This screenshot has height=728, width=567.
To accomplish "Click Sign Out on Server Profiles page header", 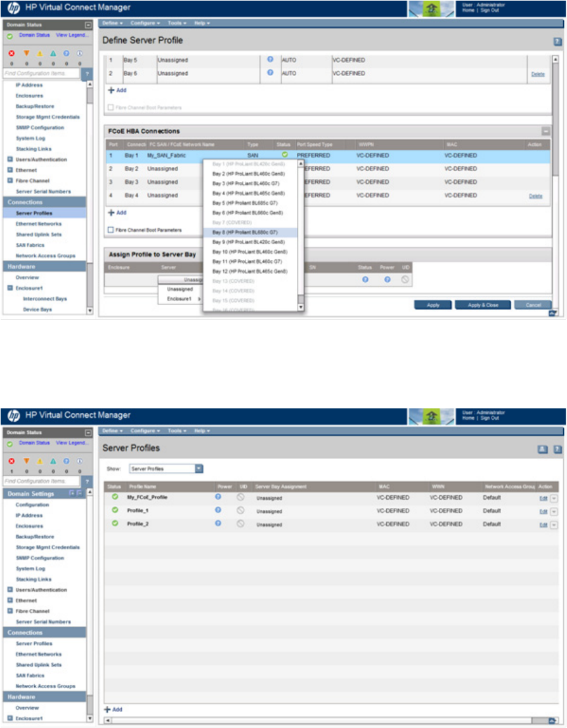I will tap(490, 419).
